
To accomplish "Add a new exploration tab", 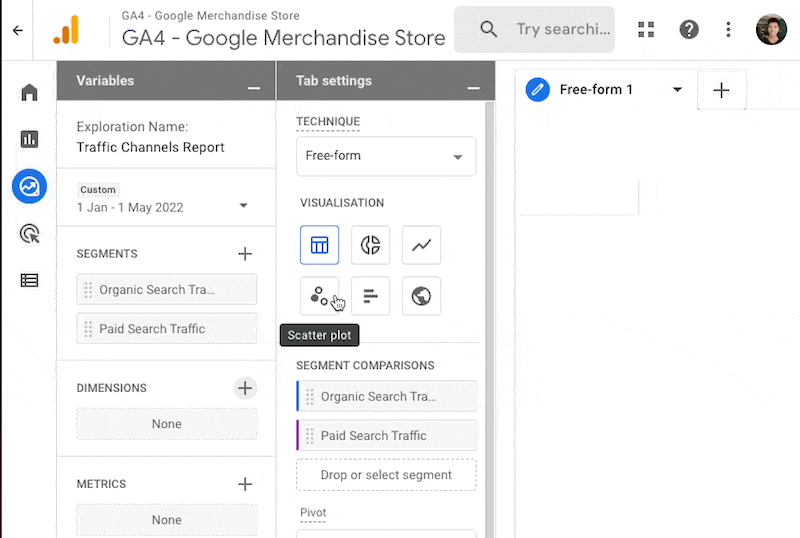I will click(x=721, y=90).
